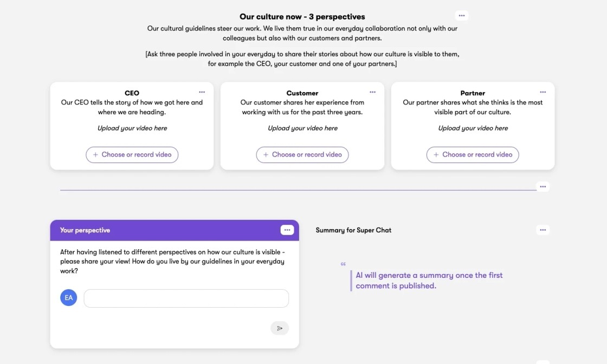Open options menu for culture section header
This screenshot has height=364, width=607.
461,16
